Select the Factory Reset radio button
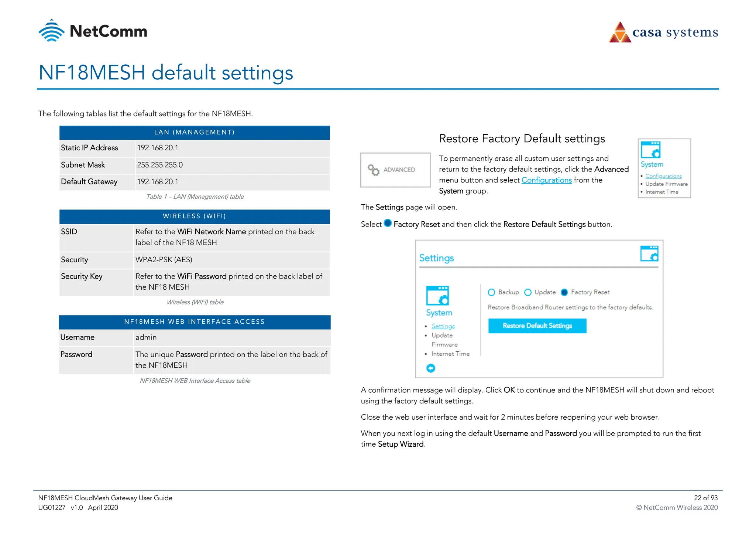This screenshot has width=756, height=535. tap(564, 293)
